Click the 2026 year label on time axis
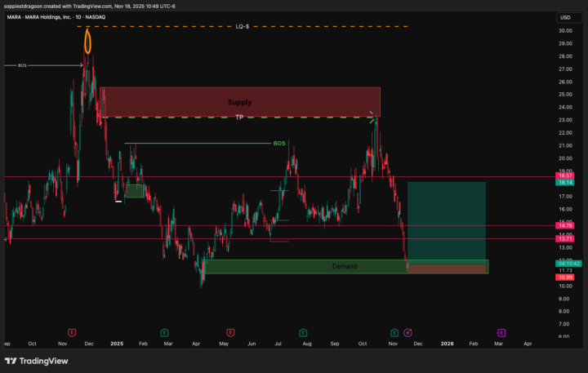The width and height of the screenshot is (588, 373). coord(447,344)
